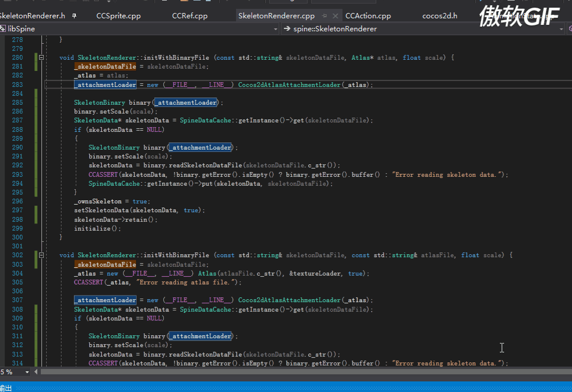Click &textureLoader on line 304
Image resolution: width=572 pixels, height=392 pixels.
point(315,274)
